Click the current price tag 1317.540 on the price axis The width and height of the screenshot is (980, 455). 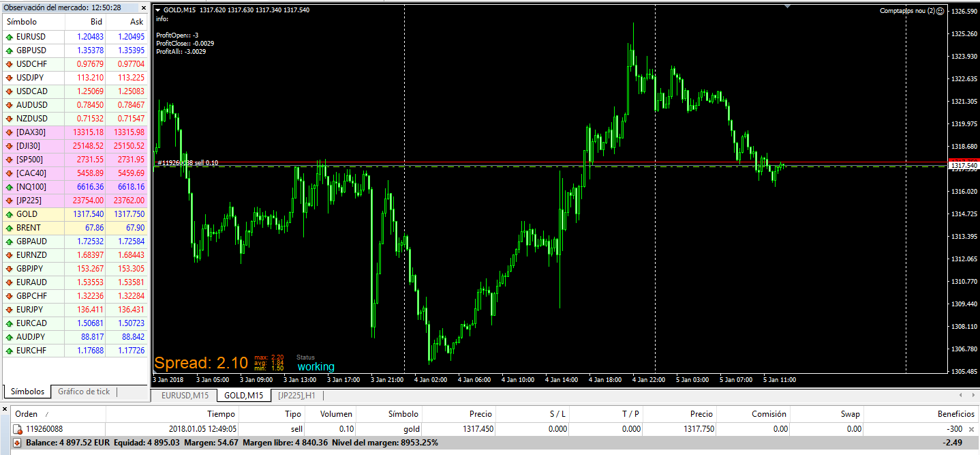click(964, 166)
